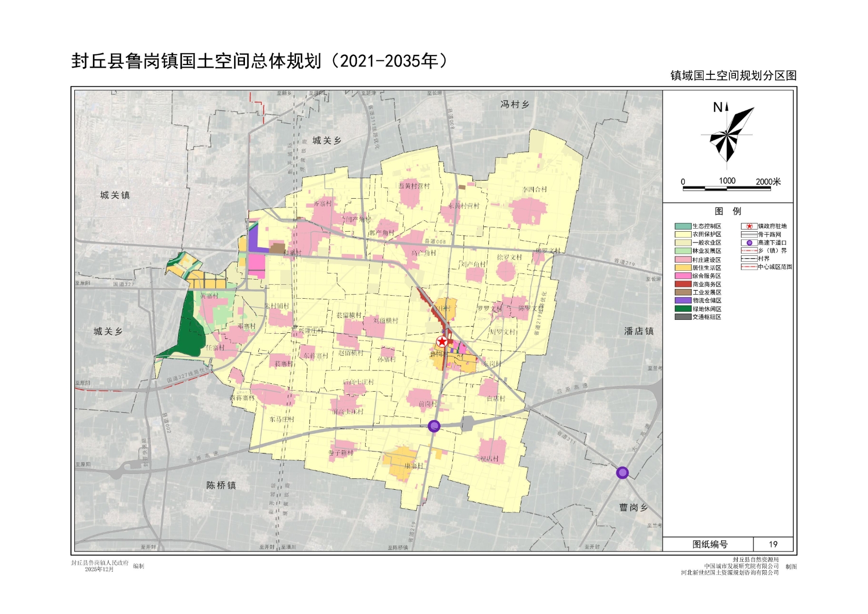868x614 pixels.
Task: Click the purple interchange circle near 前岗村
Action: [x=434, y=426]
